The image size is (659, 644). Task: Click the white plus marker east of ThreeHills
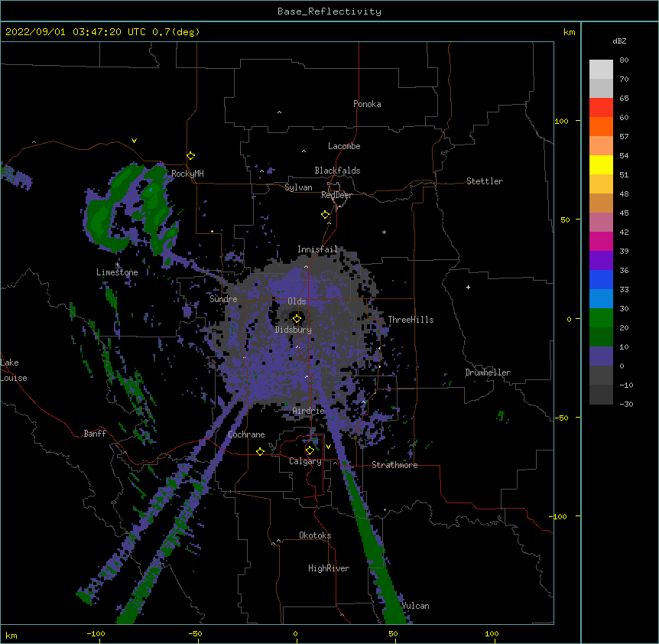(x=468, y=287)
